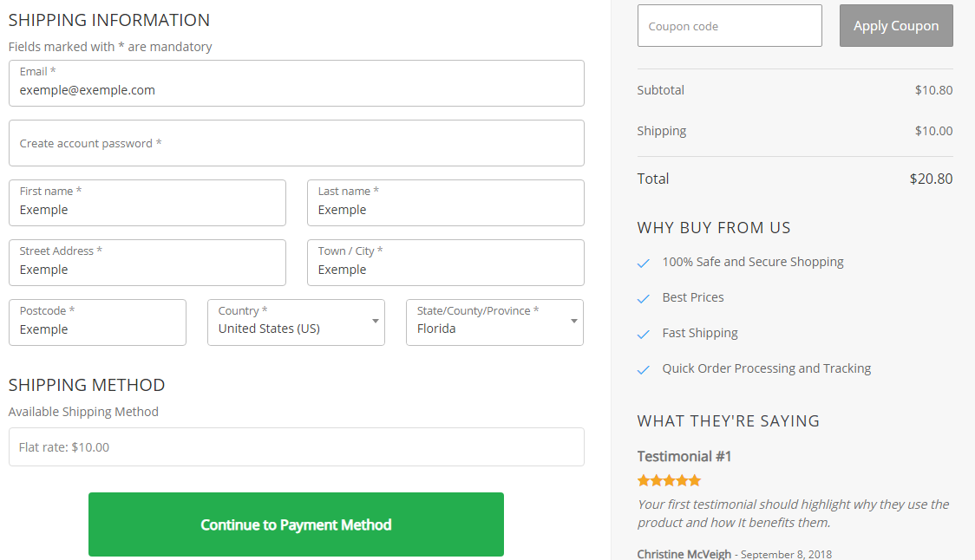This screenshot has height=560, width=975.
Task: Click the checkmark beside Fast Shipping
Action: (644, 333)
